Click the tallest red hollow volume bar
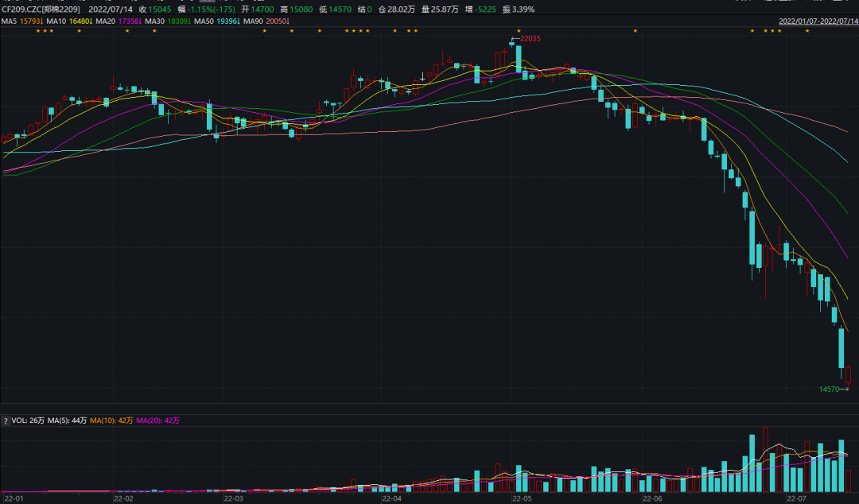 pyautogui.click(x=765, y=459)
